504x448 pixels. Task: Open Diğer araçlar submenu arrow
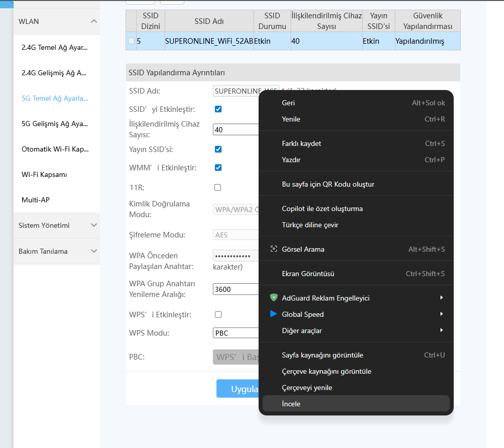(442, 331)
